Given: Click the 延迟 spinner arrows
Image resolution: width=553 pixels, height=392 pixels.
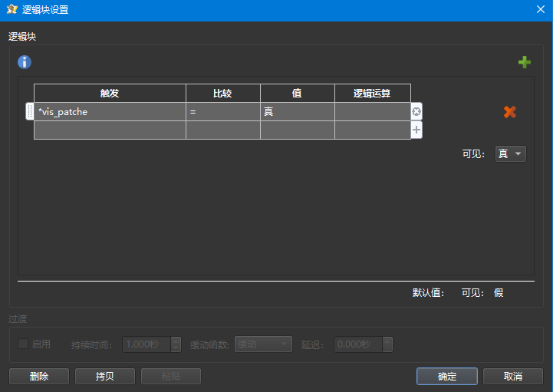Looking at the screenshot, I should (387, 344).
